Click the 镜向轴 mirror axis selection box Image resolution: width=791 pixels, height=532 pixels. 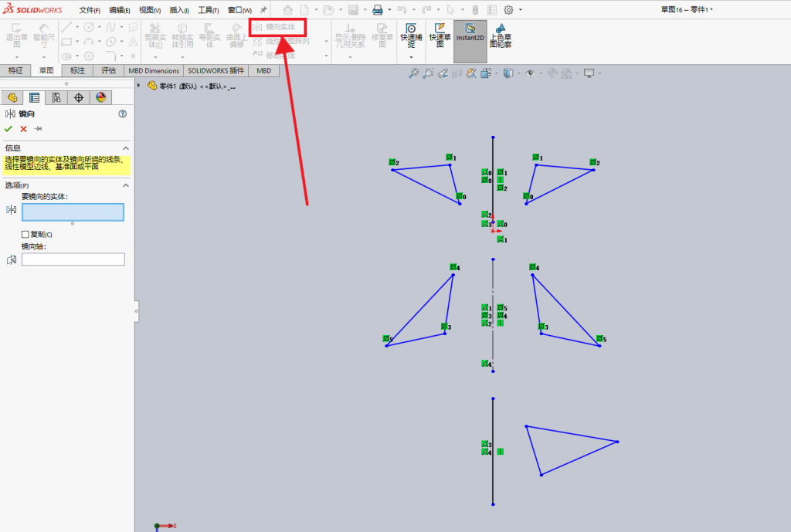73,259
